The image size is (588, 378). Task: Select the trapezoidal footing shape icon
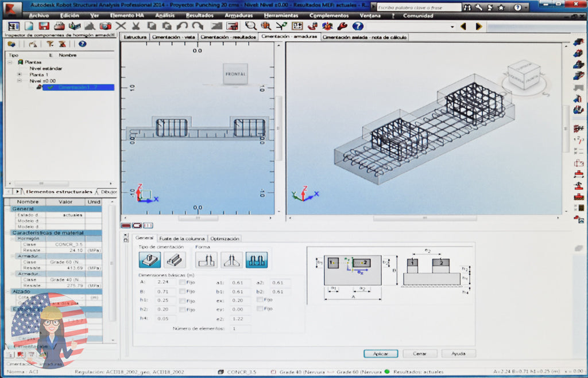click(x=232, y=260)
